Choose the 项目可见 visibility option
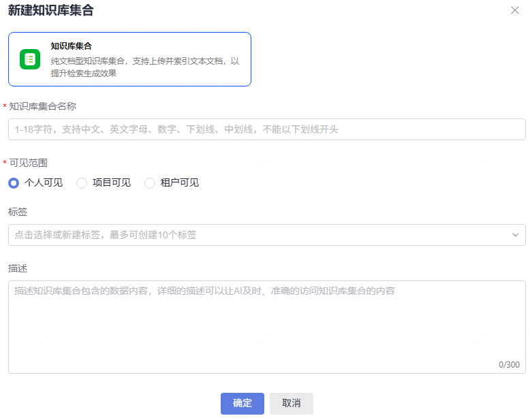The width and height of the screenshot is (532, 418). pos(82,182)
